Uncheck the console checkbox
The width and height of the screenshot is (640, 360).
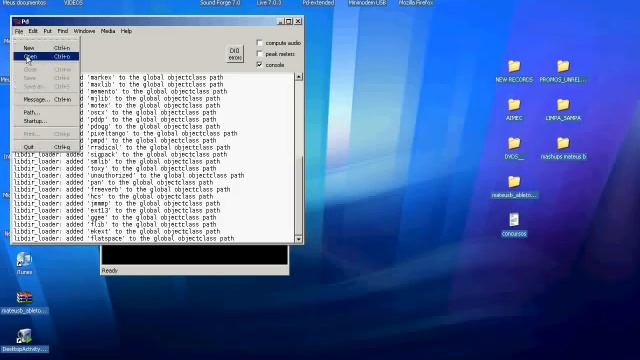click(260, 64)
